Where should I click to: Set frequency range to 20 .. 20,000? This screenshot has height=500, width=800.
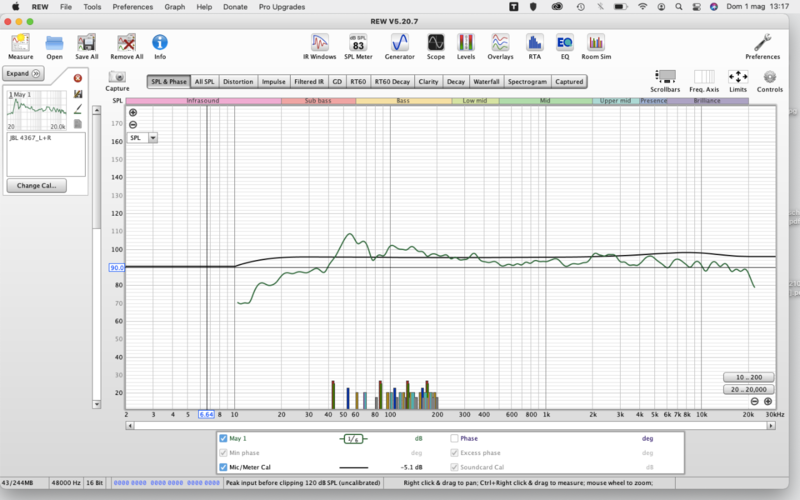click(748, 390)
